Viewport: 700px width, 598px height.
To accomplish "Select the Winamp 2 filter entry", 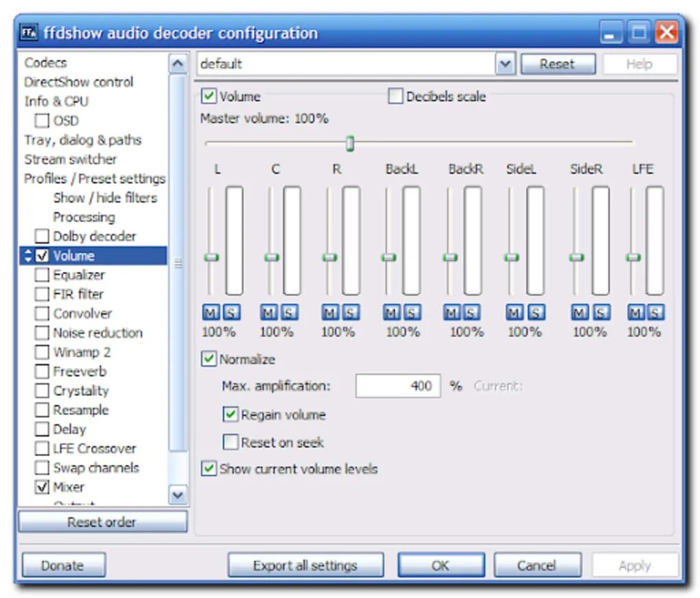I will pos(82,352).
